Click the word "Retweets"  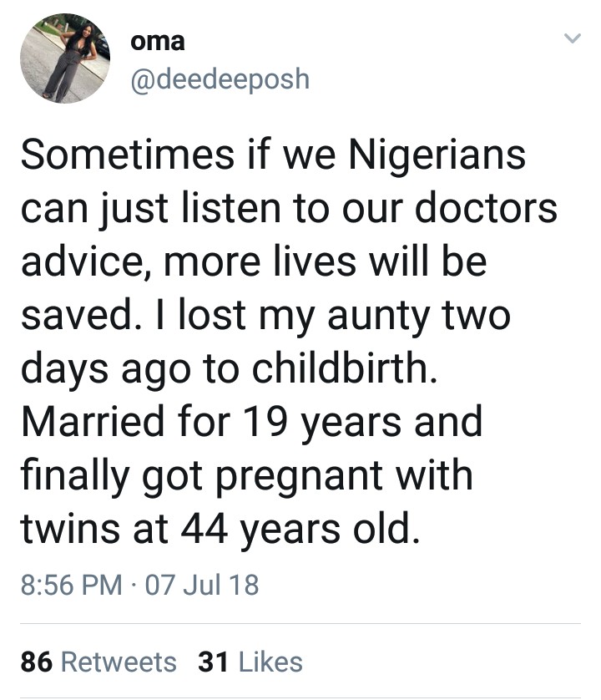[x=119, y=662]
